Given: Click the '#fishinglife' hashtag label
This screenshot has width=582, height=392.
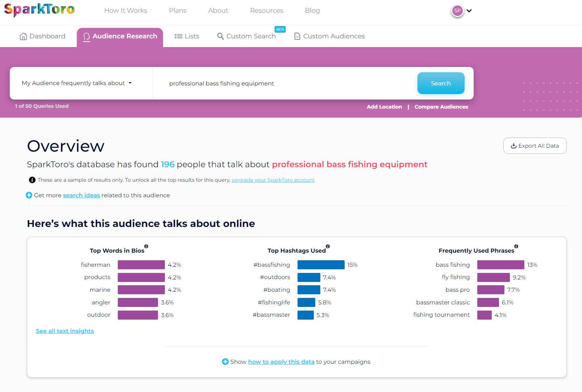Looking at the screenshot, I should tap(274, 302).
